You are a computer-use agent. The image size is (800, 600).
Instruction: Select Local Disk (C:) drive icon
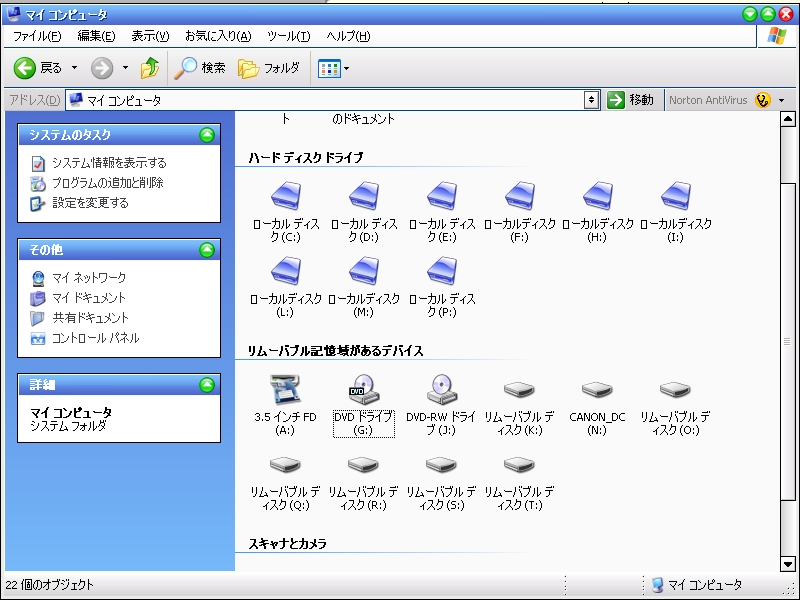286,196
